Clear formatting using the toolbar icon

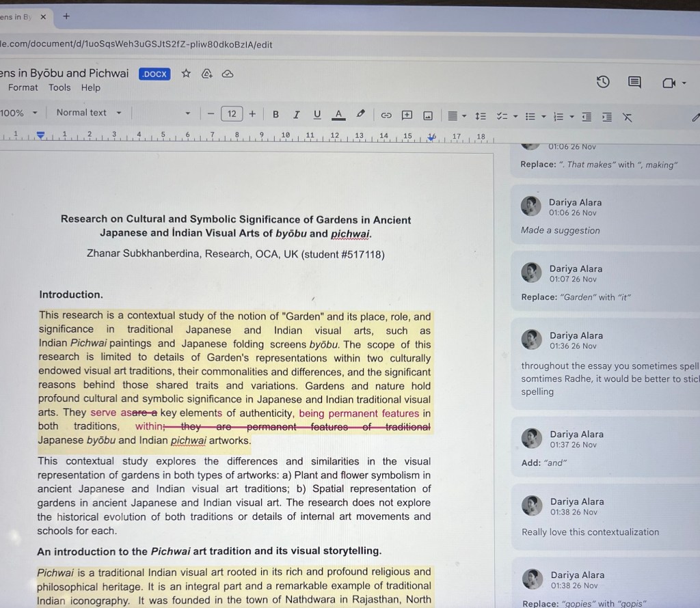[628, 117]
